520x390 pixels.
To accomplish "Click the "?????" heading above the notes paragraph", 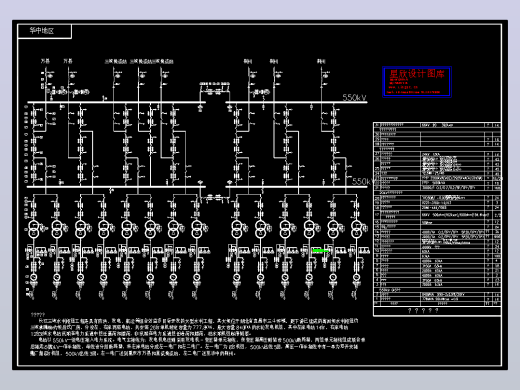I will (x=38, y=315).
